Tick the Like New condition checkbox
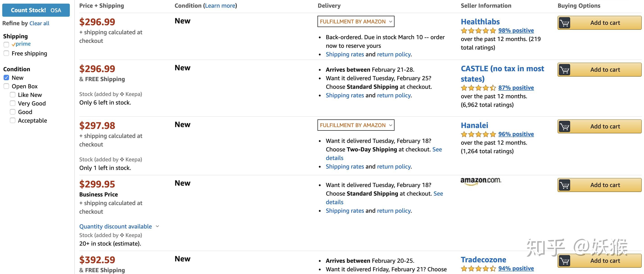The image size is (644, 274). click(13, 95)
